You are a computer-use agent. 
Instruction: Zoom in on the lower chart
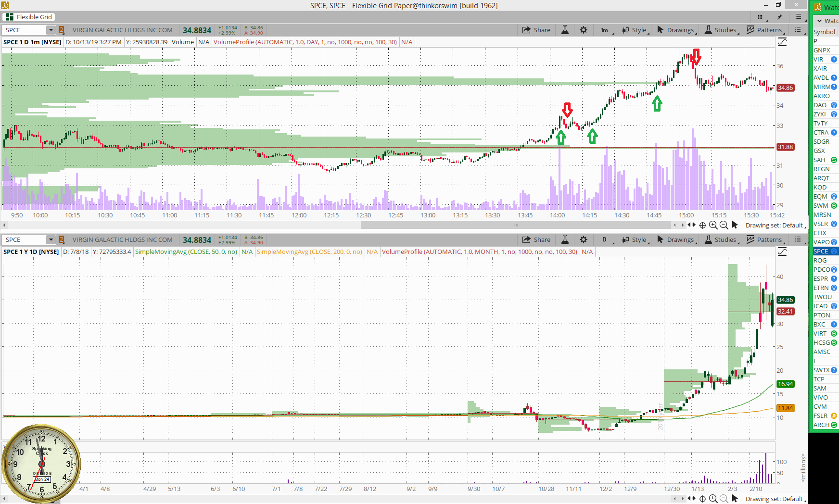[x=713, y=499]
